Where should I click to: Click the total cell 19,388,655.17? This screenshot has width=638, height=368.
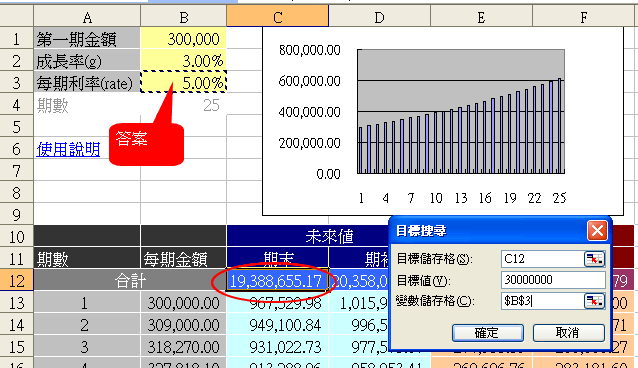point(277,281)
